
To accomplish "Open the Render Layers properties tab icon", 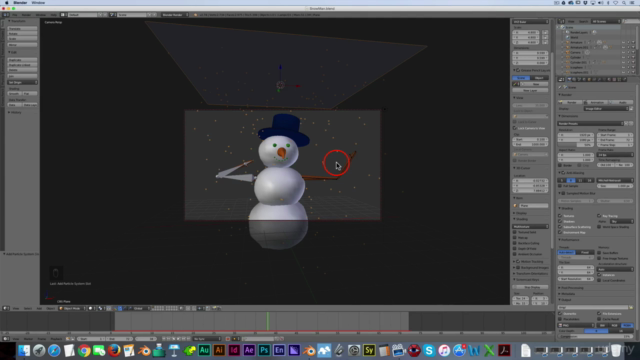I will click(x=574, y=80).
